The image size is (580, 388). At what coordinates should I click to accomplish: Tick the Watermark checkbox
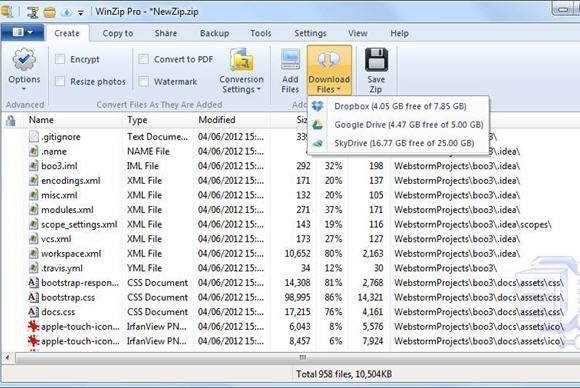[144, 81]
